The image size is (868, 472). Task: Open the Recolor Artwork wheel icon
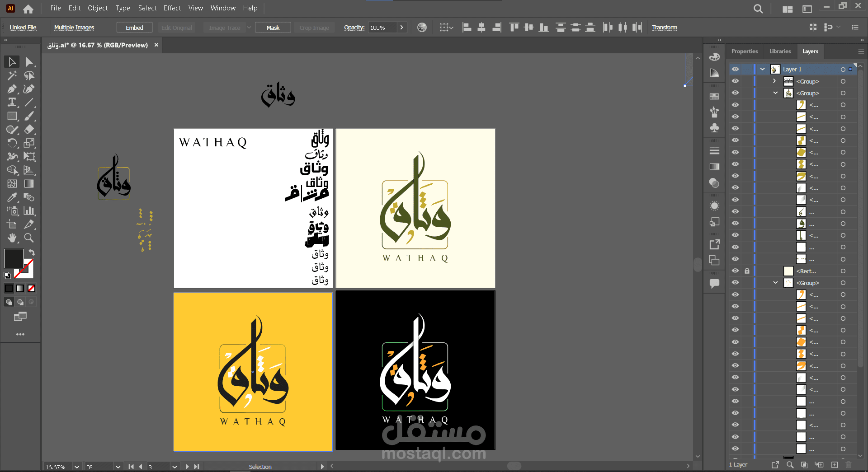422,28
